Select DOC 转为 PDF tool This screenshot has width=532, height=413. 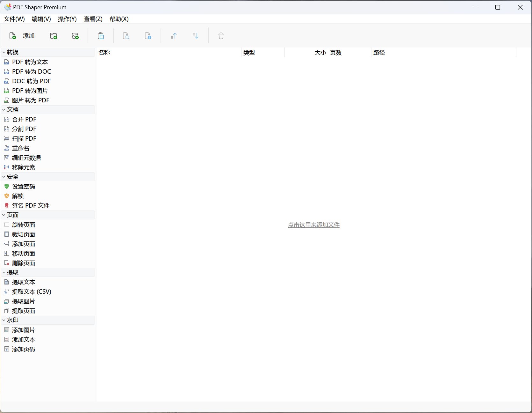pyautogui.click(x=32, y=81)
